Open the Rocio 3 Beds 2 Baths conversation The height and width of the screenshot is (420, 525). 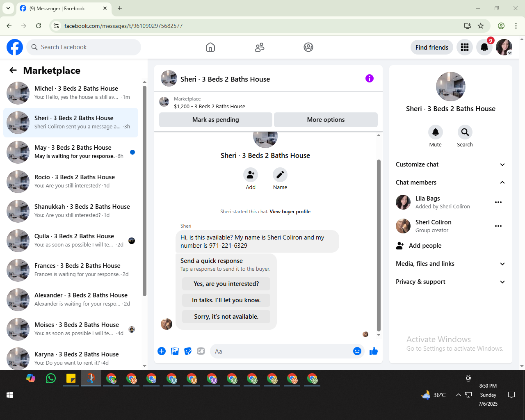tap(71, 182)
